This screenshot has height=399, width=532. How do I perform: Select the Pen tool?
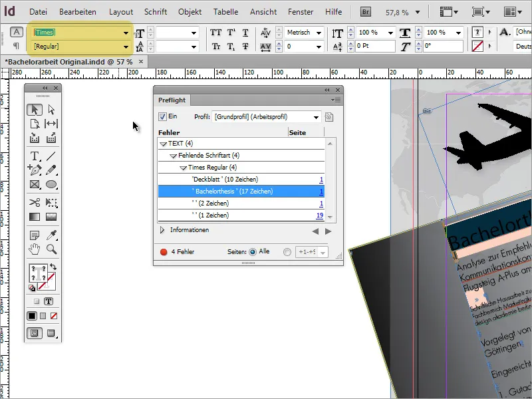click(35, 170)
